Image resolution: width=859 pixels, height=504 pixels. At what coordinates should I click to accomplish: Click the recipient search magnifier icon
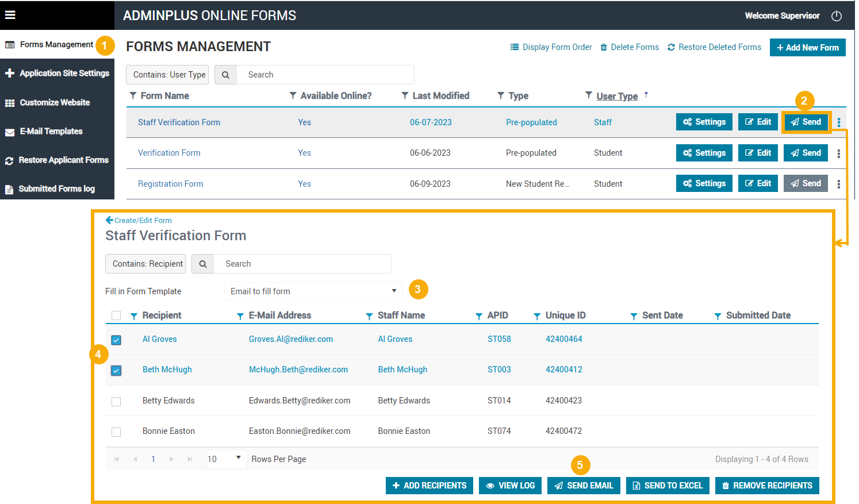pos(202,264)
